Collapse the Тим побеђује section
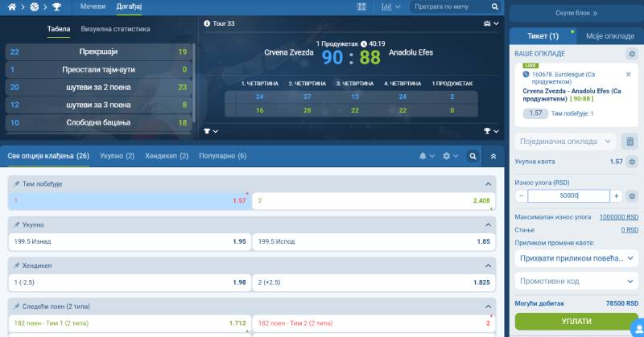644x337 pixels. tap(488, 184)
